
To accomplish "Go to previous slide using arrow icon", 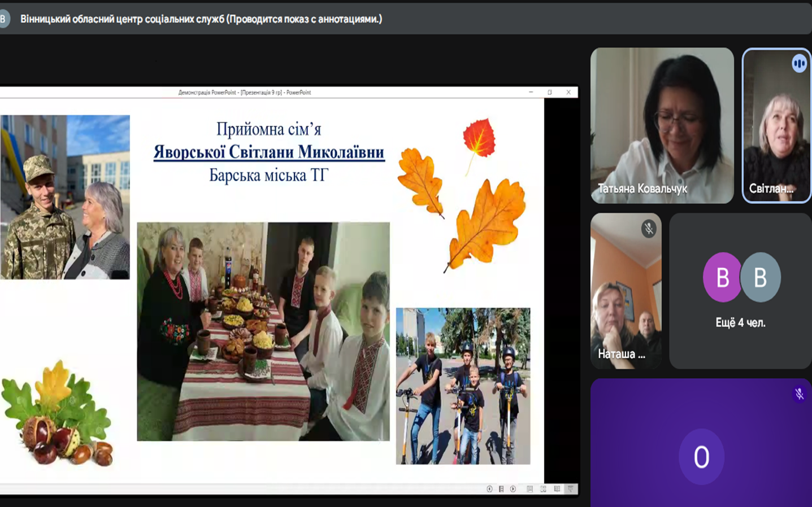I will click(x=489, y=489).
